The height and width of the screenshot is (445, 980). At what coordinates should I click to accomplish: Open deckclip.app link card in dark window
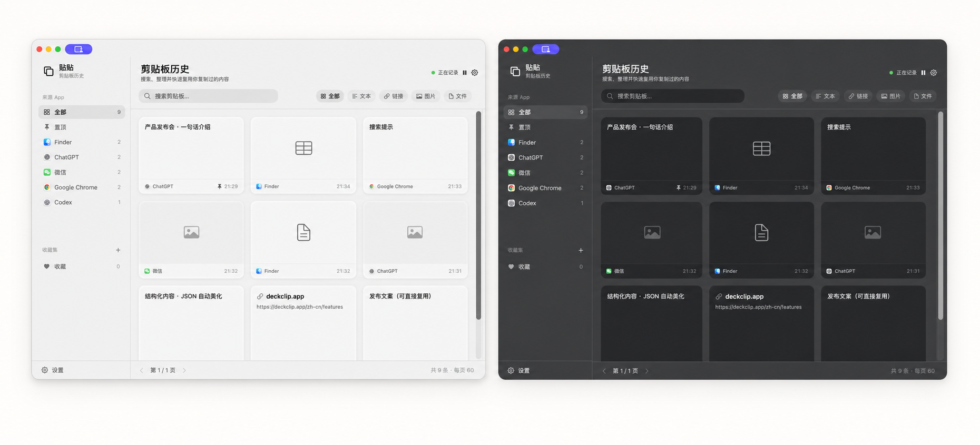pyautogui.click(x=761, y=324)
